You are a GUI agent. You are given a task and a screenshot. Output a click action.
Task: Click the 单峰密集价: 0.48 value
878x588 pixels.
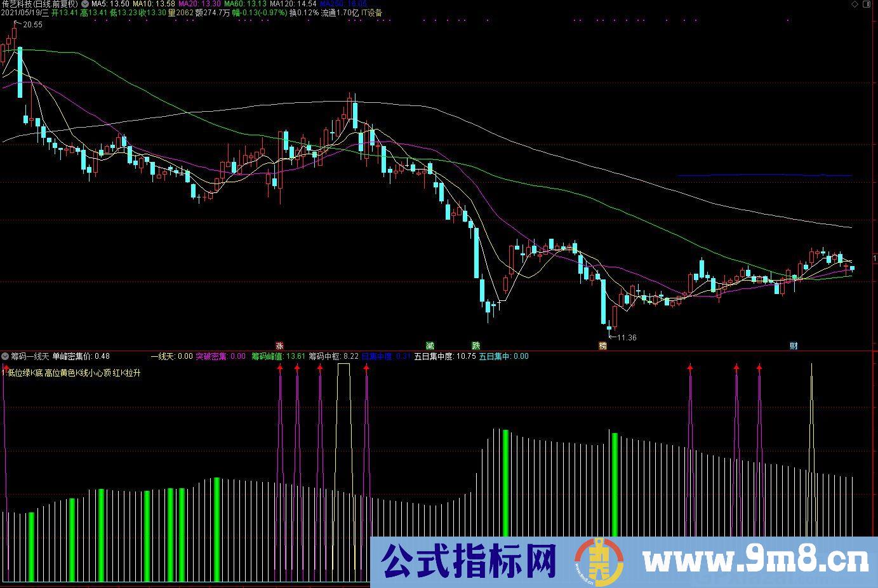[81, 356]
